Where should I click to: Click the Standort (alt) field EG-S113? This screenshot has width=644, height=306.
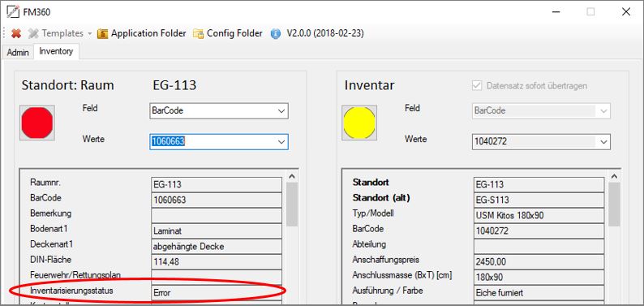click(539, 200)
